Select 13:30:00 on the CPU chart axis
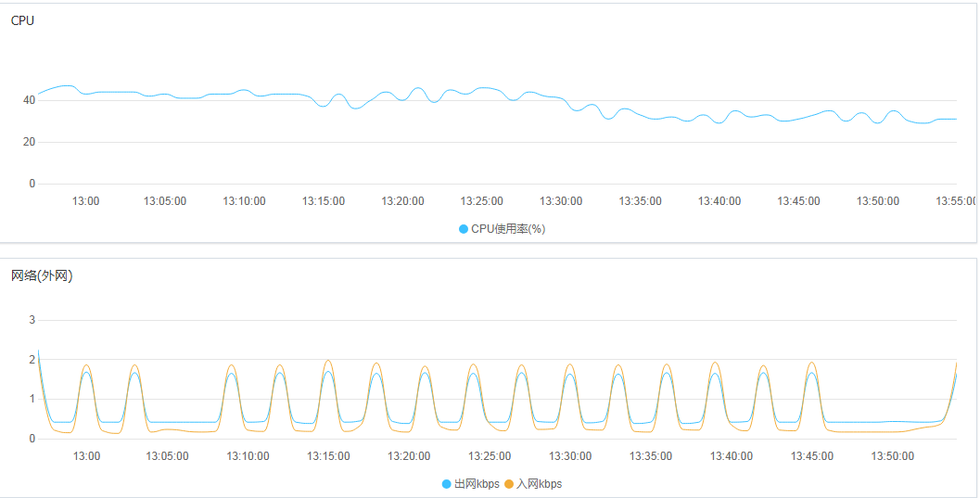Screen dimensions: 980x498 [x=561, y=201]
